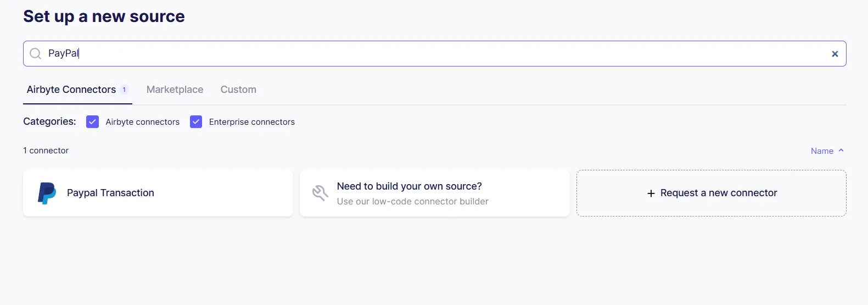
Task: Switch to the Marketplace tab
Action: click(175, 90)
